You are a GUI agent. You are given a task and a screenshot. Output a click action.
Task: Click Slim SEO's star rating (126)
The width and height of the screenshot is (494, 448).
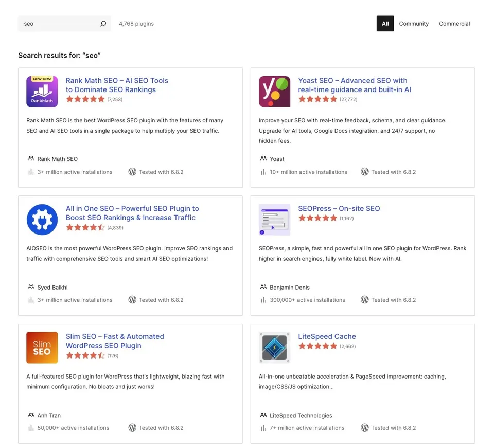[x=85, y=355]
